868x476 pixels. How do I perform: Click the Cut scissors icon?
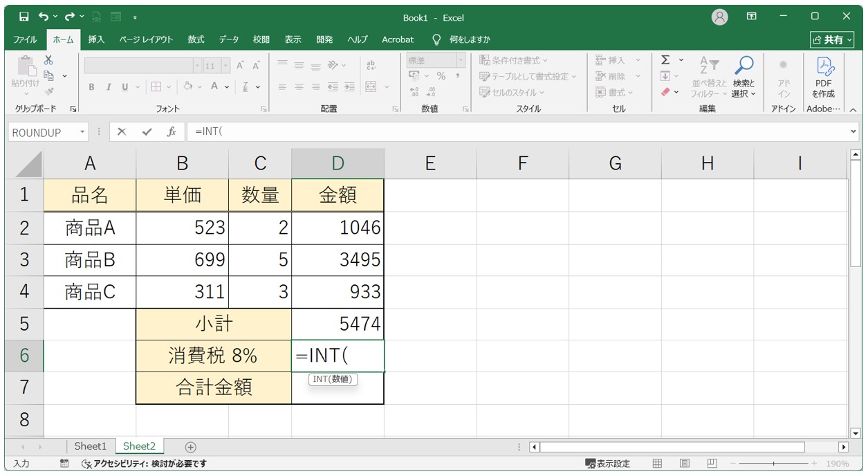(48, 60)
